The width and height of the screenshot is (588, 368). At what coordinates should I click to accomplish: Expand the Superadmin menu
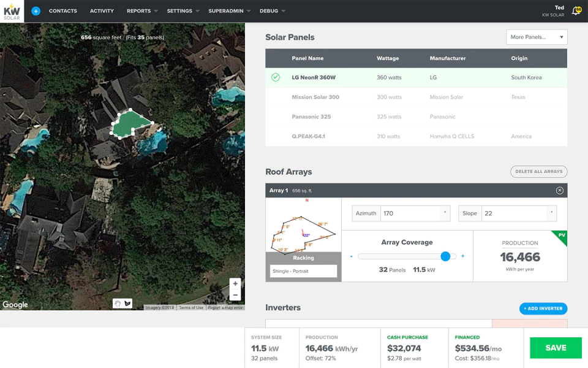[230, 11]
